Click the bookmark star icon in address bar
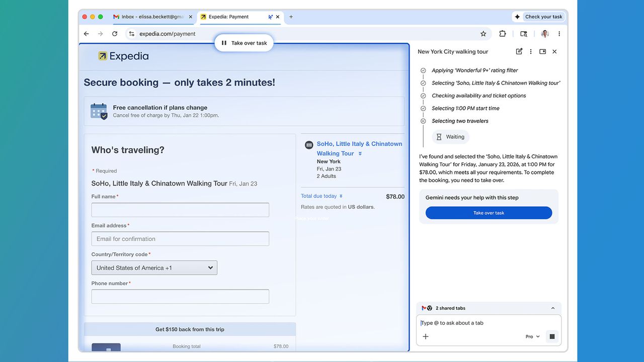This screenshot has height=362, width=644. pyautogui.click(x=483, y=33)
